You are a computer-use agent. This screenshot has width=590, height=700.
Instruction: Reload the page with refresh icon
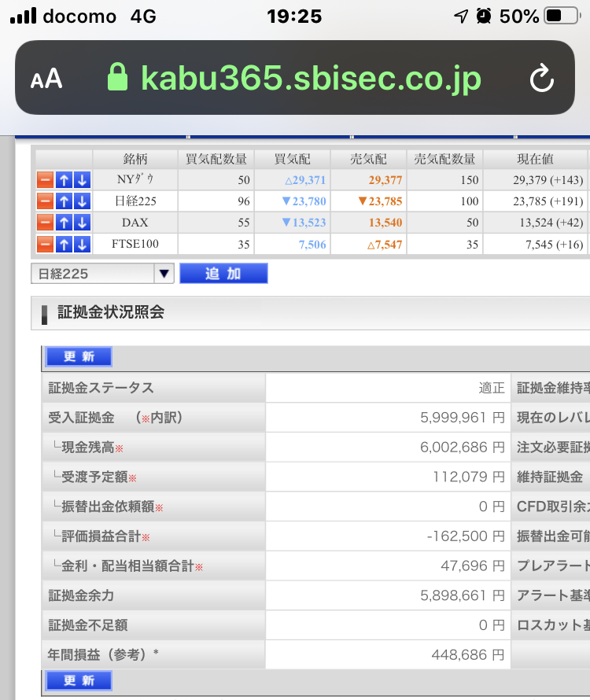(542, 79)
